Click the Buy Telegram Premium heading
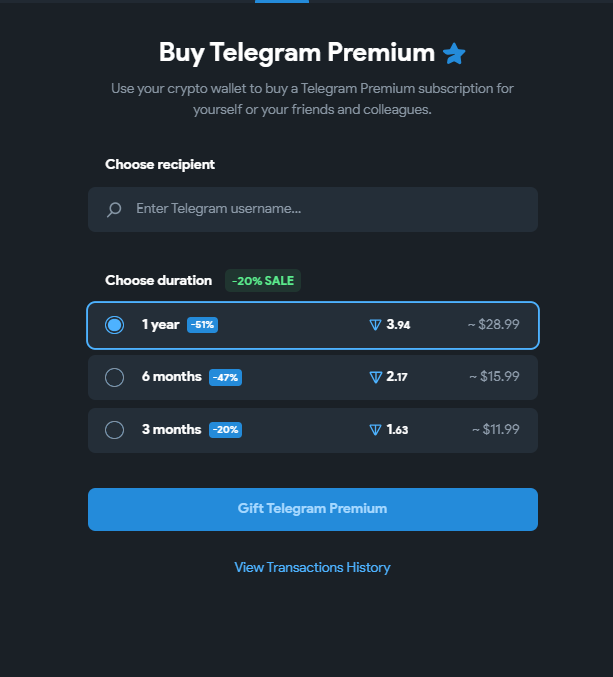613x677 pixels. click(x=297, y=53)
